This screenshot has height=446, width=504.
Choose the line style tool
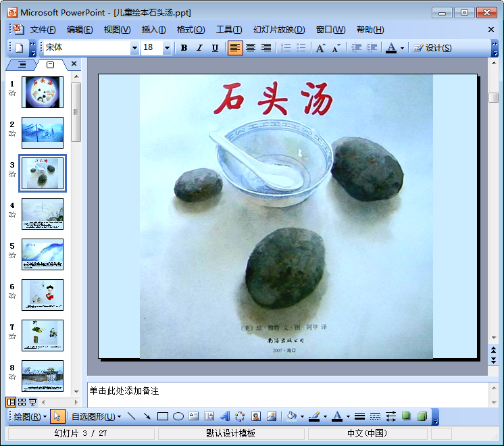point(359,416)
